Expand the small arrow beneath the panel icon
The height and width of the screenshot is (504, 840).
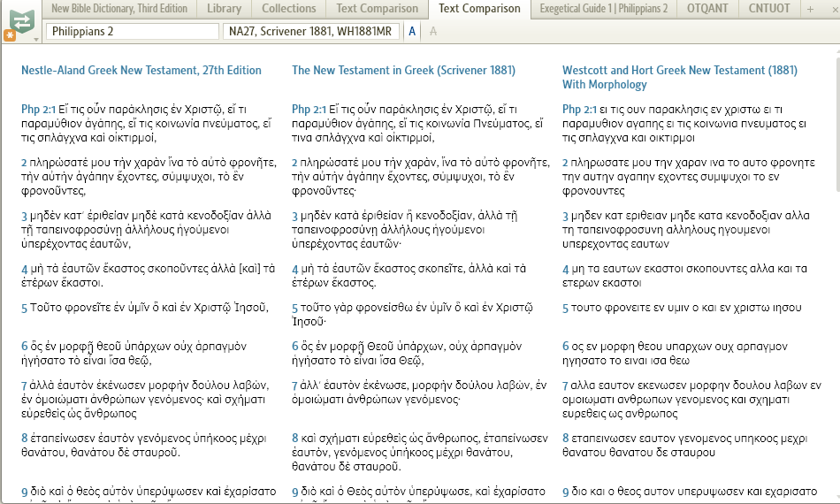click(36, 40)
